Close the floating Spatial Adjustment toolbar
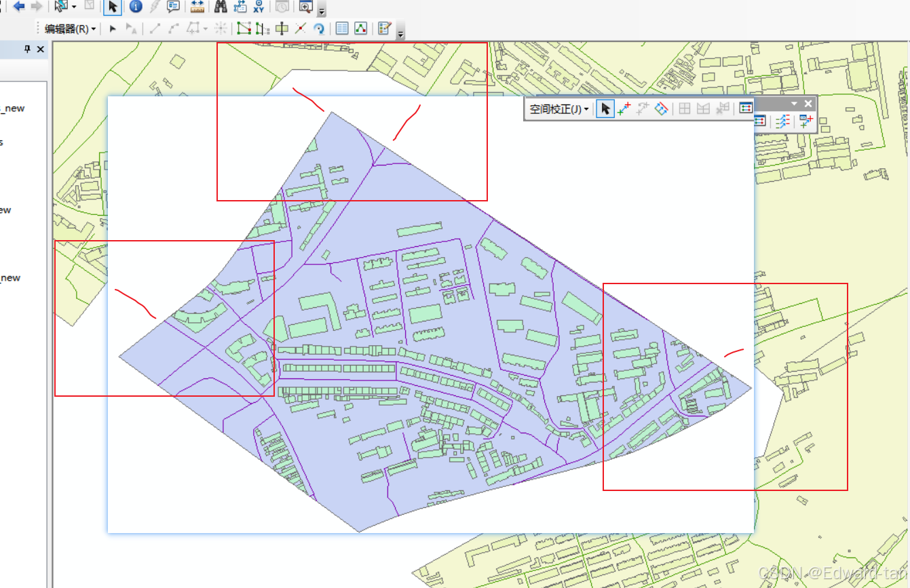Screen dimensions: 910x588 click(808, 104)
